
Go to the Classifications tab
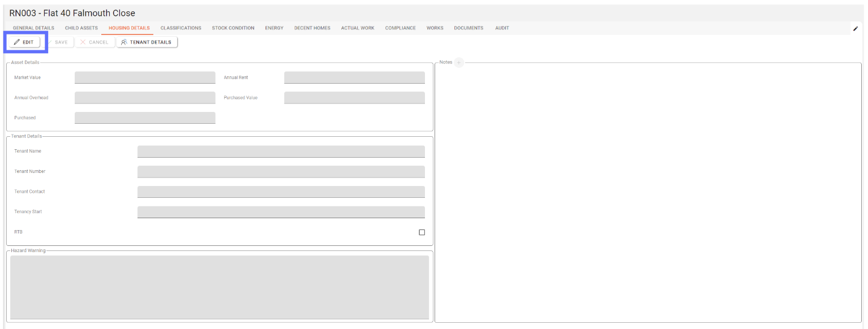tap(181, 28)
